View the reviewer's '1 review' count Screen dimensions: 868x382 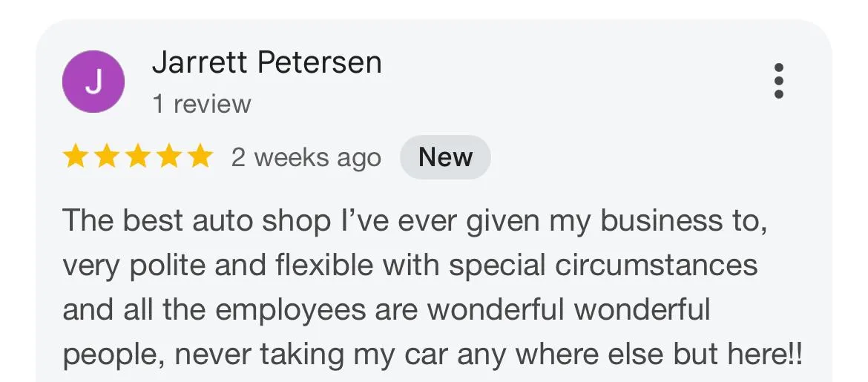(x=202, y=104)
